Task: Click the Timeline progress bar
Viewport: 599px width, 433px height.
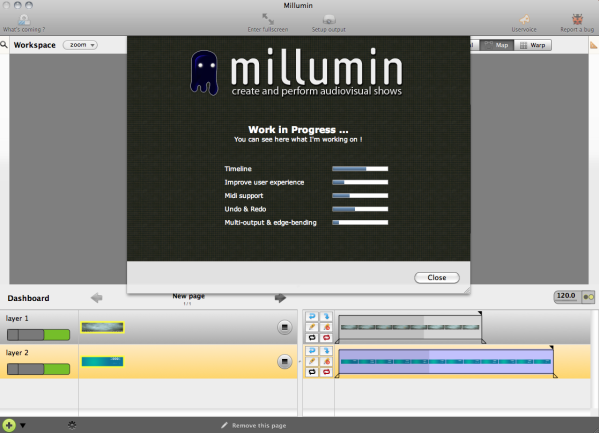Action: pyautogui.click(x=360, y=169)
